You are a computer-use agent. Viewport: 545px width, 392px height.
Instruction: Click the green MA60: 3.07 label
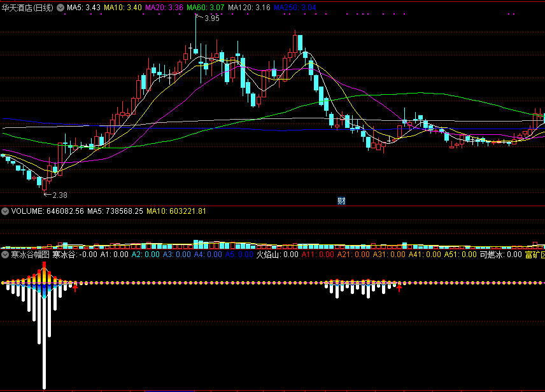(x=206, y=8)
